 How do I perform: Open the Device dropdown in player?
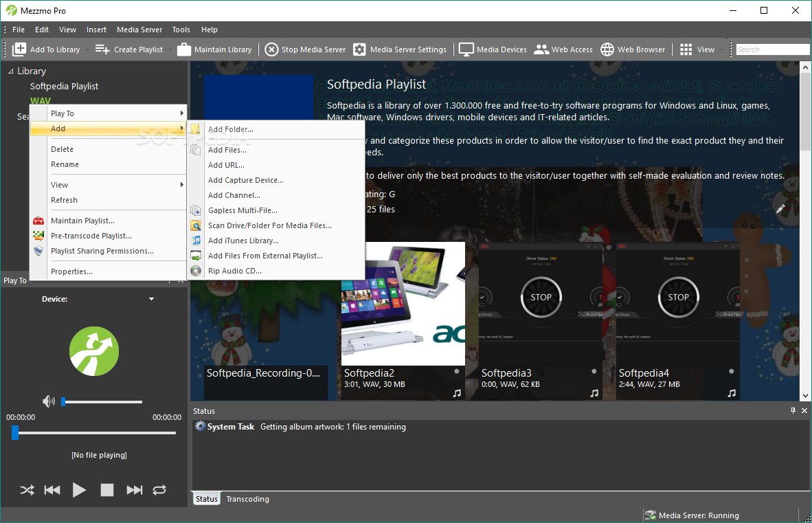click(151, 299)
